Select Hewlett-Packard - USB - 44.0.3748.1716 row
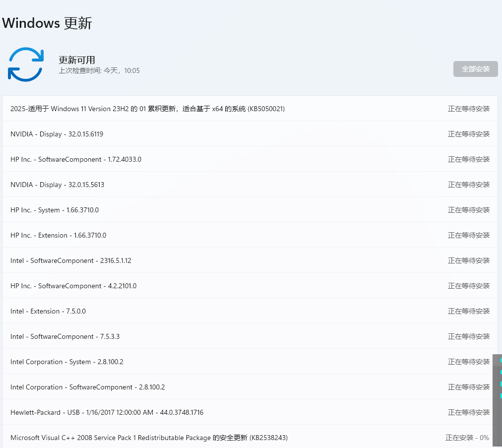Image resolution: width=502 pixels, height=448 pixels. tap(250, 412)
